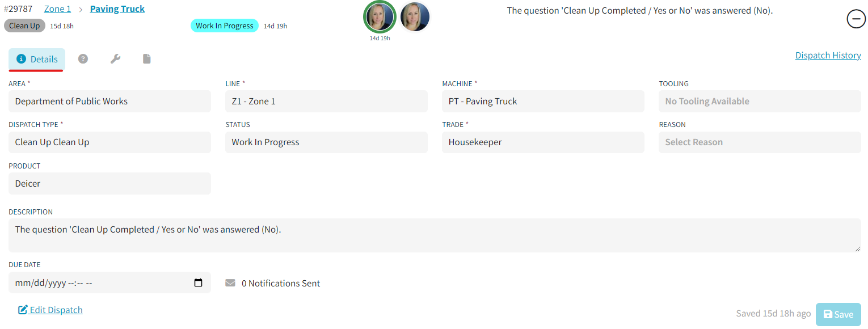This screenshot has width=868, height=329.
Task: Click the Dispatch History link
Action: pyautogui.click(x=828, y=55)
